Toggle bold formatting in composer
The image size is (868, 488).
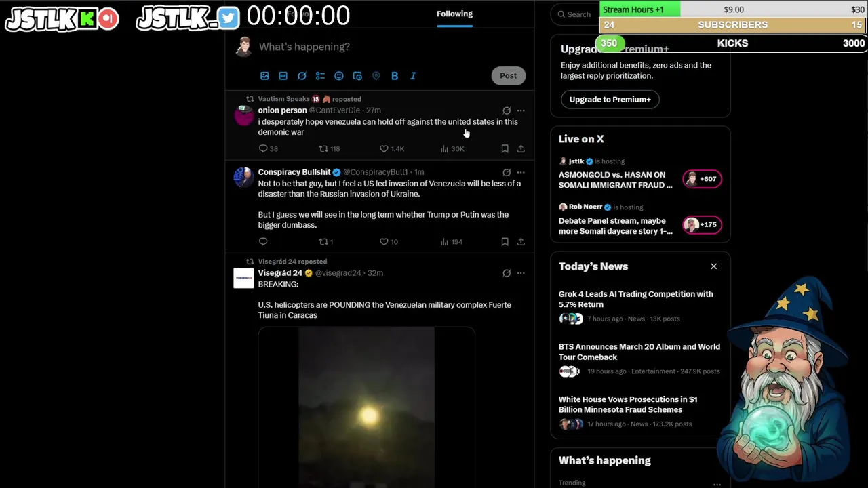click(x=395, y=76)
